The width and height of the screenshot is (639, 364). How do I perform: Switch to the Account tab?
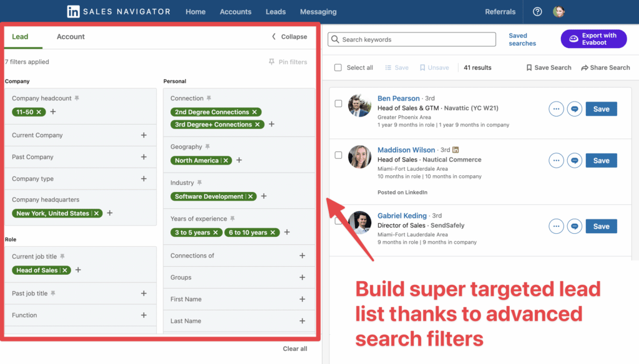(x=71, y=37)
